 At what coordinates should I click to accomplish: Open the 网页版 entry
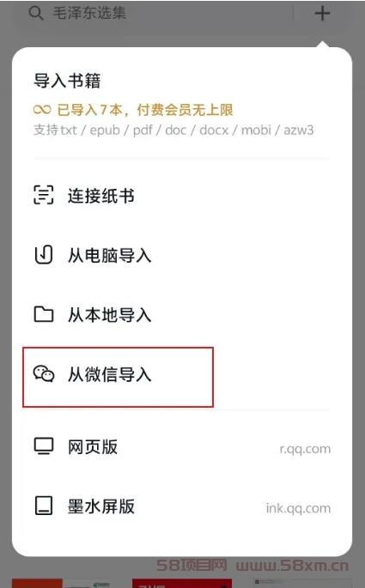coord(182,446)
